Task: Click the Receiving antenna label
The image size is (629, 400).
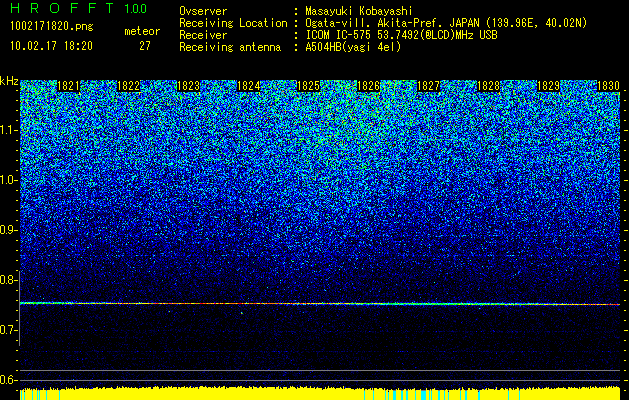Action: [230, 47]
